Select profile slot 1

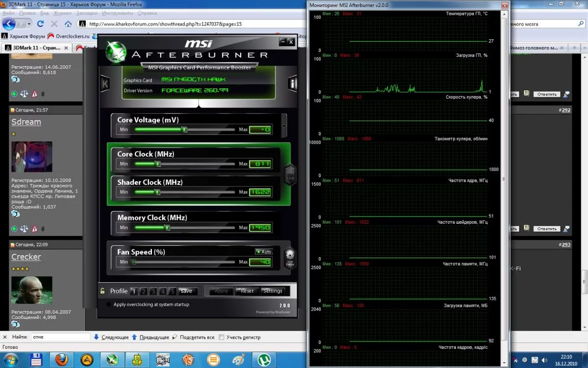[134, 291]
